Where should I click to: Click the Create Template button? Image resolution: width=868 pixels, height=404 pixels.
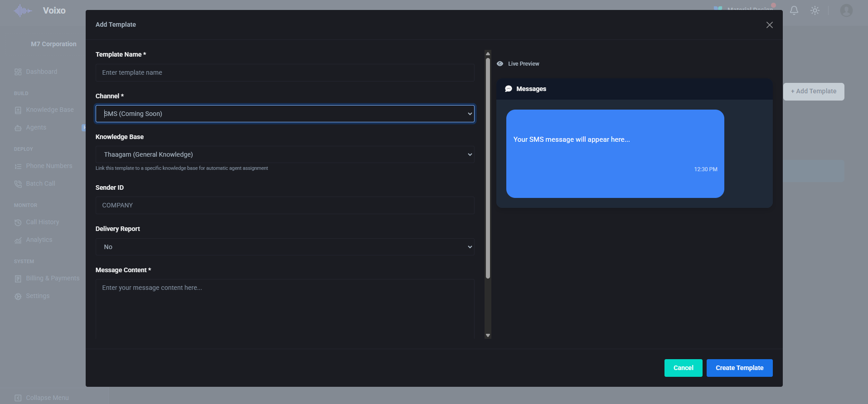click(740, 368)
